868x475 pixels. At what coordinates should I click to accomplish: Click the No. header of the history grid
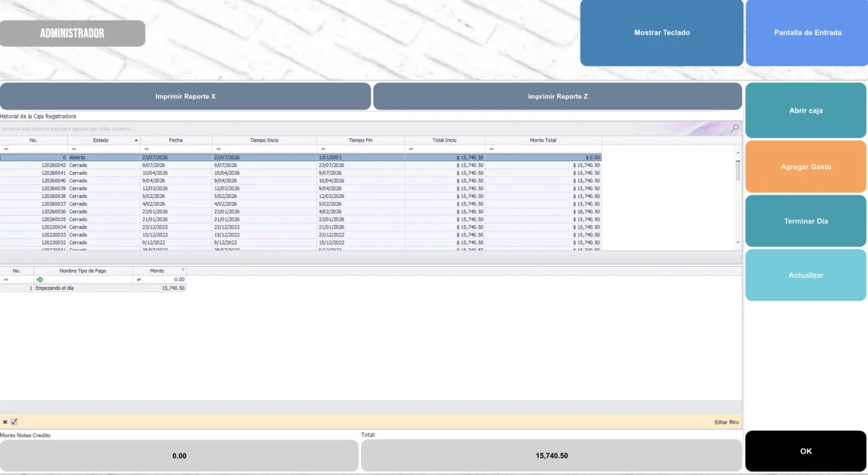click(33, 140)
